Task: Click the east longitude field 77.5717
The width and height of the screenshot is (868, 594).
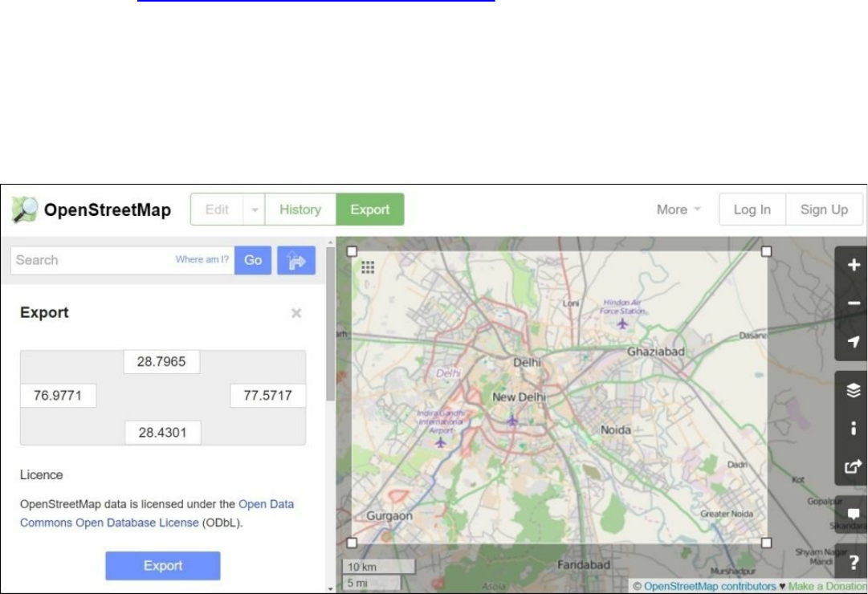Action: (x=268, y=396)
